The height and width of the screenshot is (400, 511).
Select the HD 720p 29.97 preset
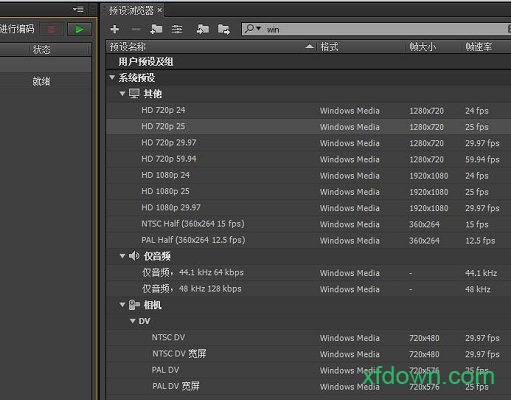pos(308,143)
